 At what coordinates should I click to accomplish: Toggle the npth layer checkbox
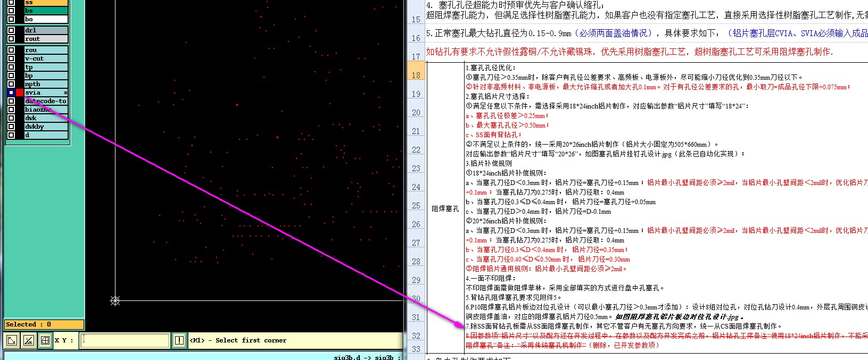[x=11, y=84]
